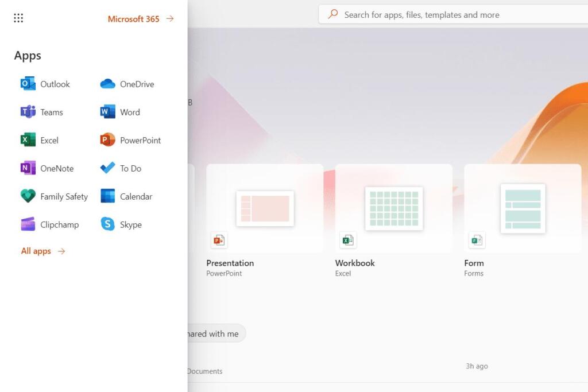Image resolution: width=588 pixels, height=392 pixels.
Task: Open OneNote in the app list
Action: [47, 169]
